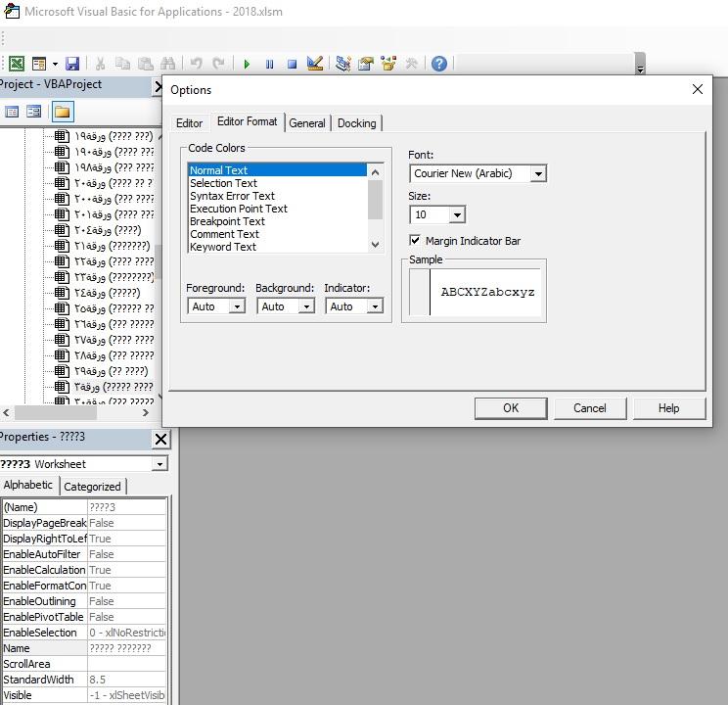Click the project tree scroll-left arrow
Viewport: 728px width, 705px height.
pyautogui.click(x=6, y=412)
